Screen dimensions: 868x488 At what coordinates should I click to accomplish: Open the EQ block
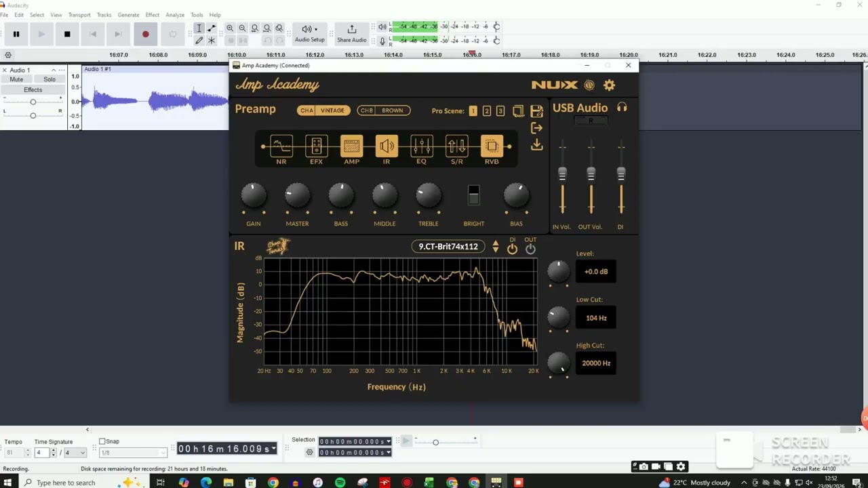[x=422, y=146]
